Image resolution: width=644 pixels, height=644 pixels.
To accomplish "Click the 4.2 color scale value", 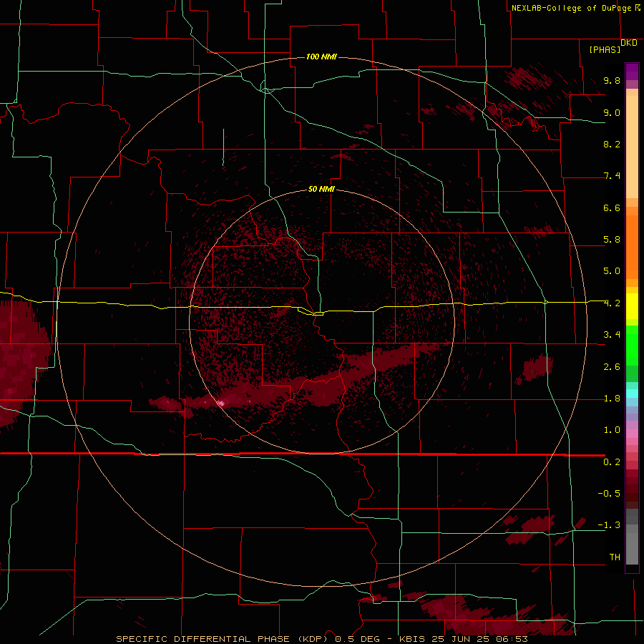I will click(x=612, y=303).
